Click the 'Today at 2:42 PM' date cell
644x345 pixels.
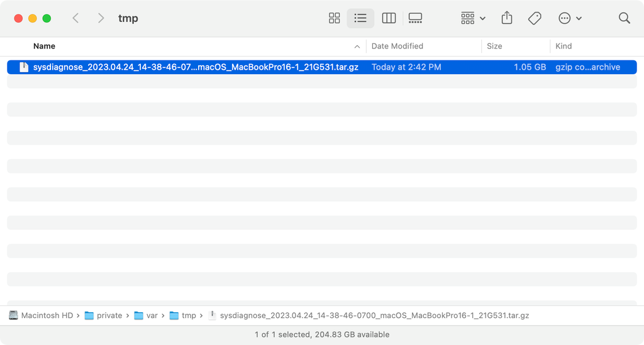point(406,67)
